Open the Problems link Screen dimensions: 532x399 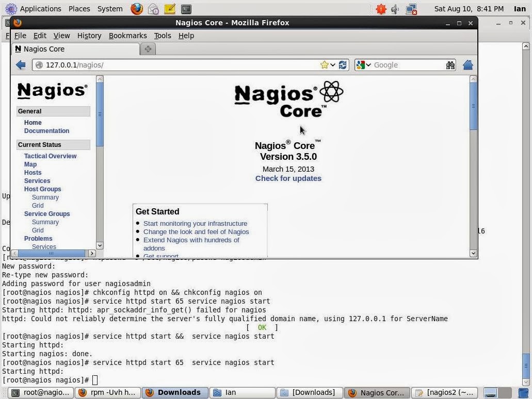tap(38, 239)
